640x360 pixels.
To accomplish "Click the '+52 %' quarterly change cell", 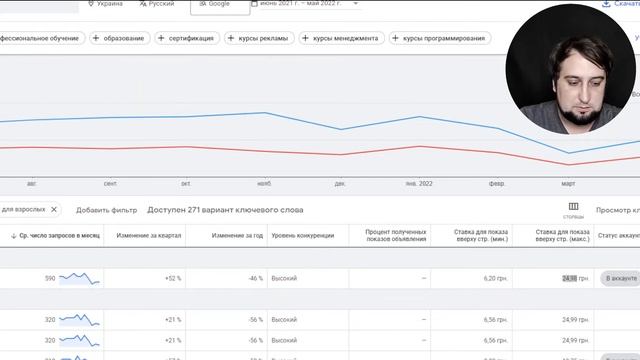I will (x=173, y=278).
